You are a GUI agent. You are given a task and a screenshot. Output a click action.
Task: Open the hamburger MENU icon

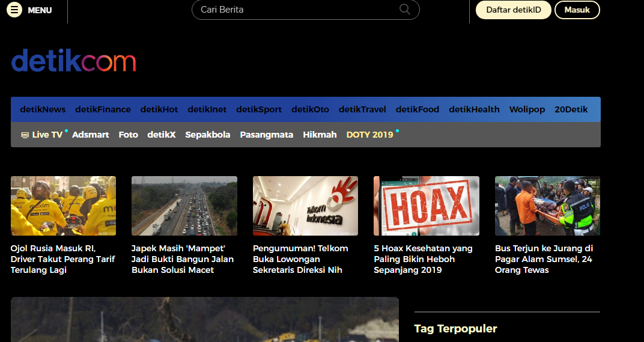coord(14,10)
